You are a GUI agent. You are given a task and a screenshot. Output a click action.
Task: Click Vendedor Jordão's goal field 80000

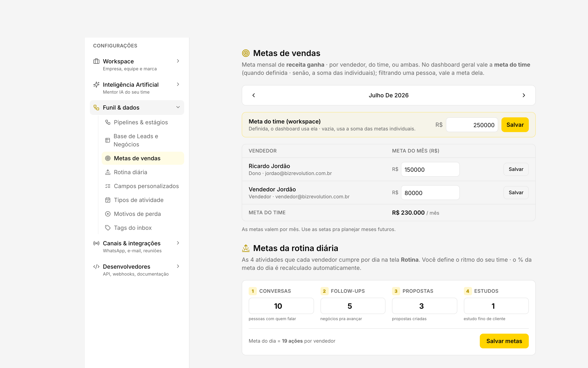click(x=430, y=193)
